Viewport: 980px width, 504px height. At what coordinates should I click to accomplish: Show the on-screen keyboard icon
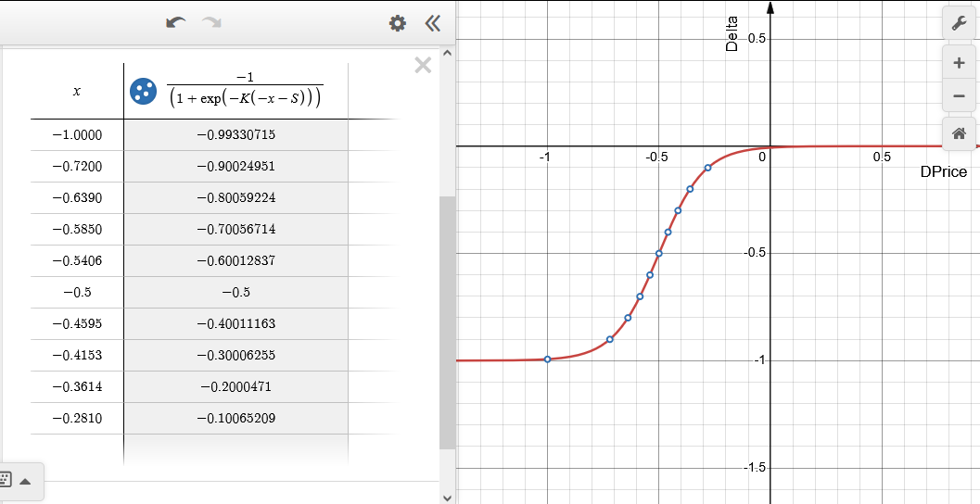coord(5,480)
